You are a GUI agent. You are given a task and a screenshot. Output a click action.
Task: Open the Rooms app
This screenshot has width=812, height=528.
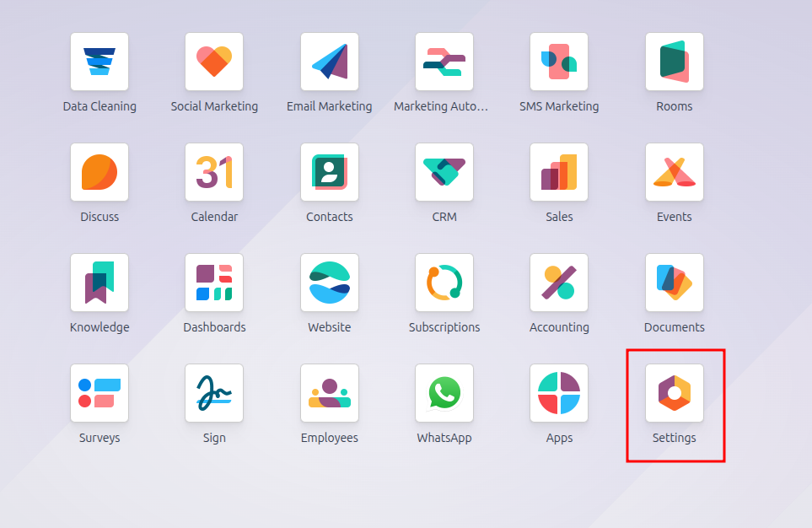(x=675, y=62)
